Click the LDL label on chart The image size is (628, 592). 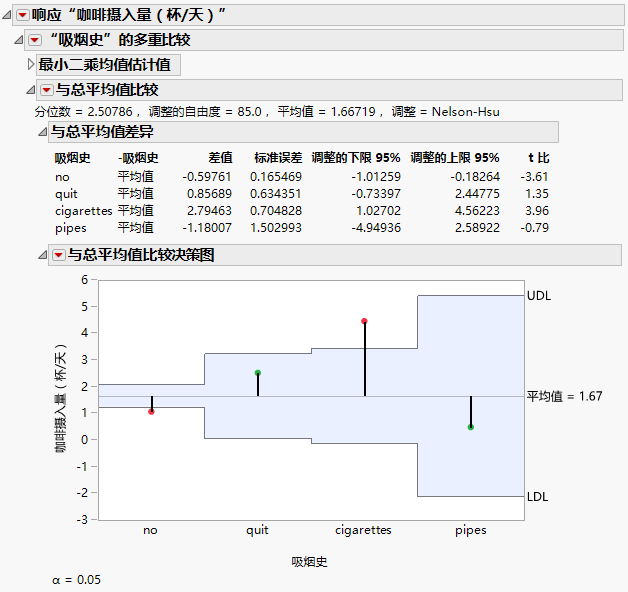pos(537,497)
